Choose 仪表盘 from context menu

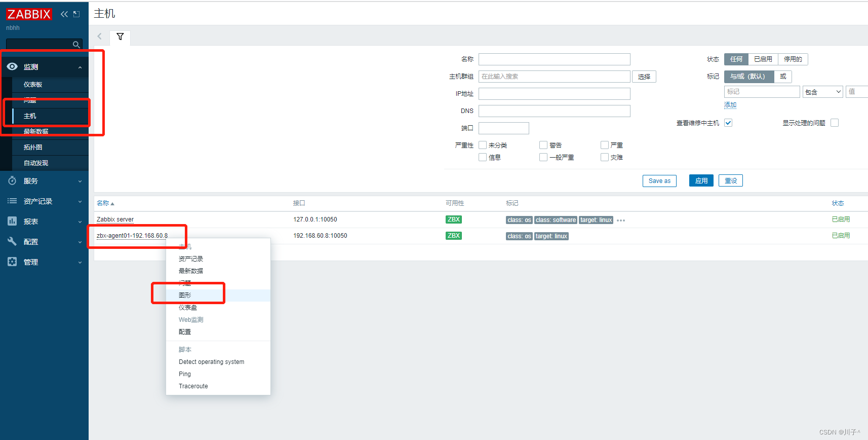(x=218, y=308)
